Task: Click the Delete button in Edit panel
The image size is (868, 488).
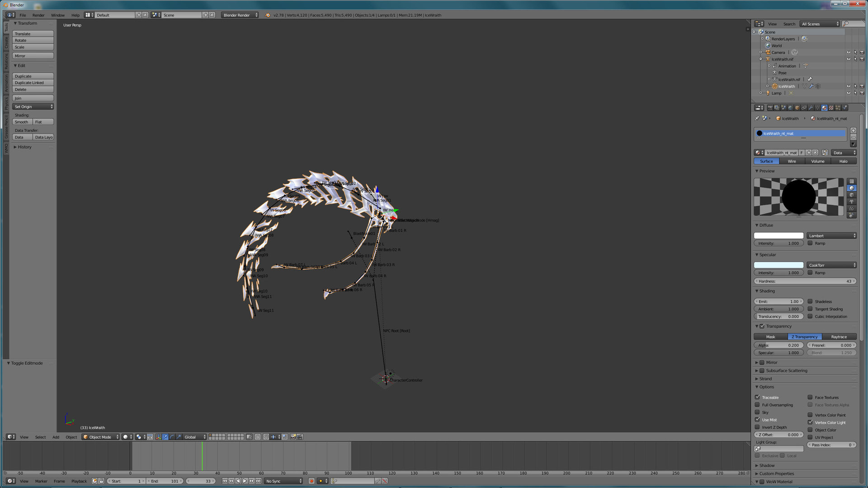Action: (33, 89)
